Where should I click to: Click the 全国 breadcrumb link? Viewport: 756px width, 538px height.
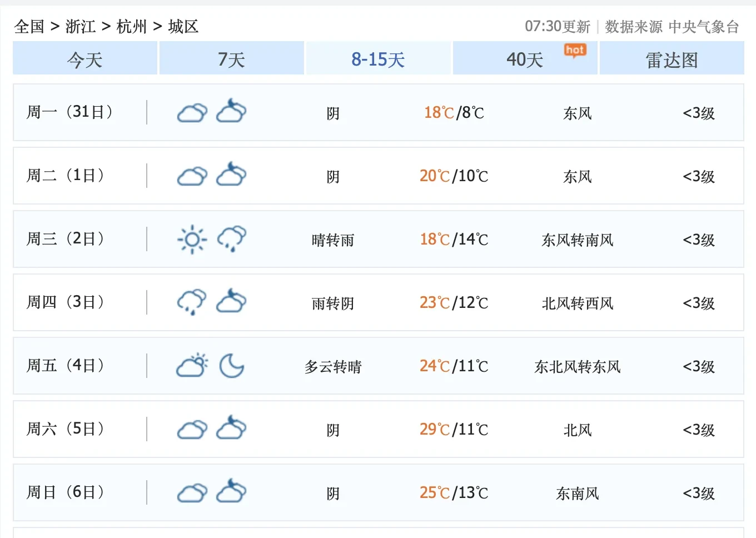point(28,26)
